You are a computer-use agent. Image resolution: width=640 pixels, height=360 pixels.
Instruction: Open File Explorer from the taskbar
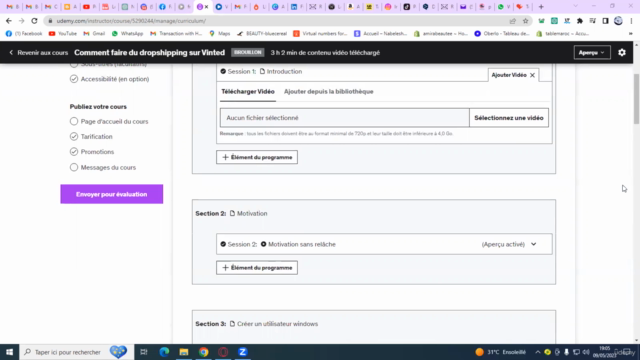coord(184,352)
